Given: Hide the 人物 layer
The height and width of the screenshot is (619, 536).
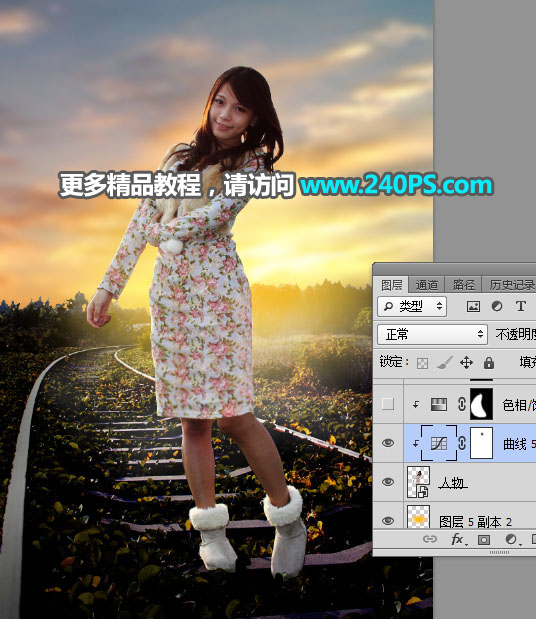Looking at the screenshot, I should [x=388, y=482].
